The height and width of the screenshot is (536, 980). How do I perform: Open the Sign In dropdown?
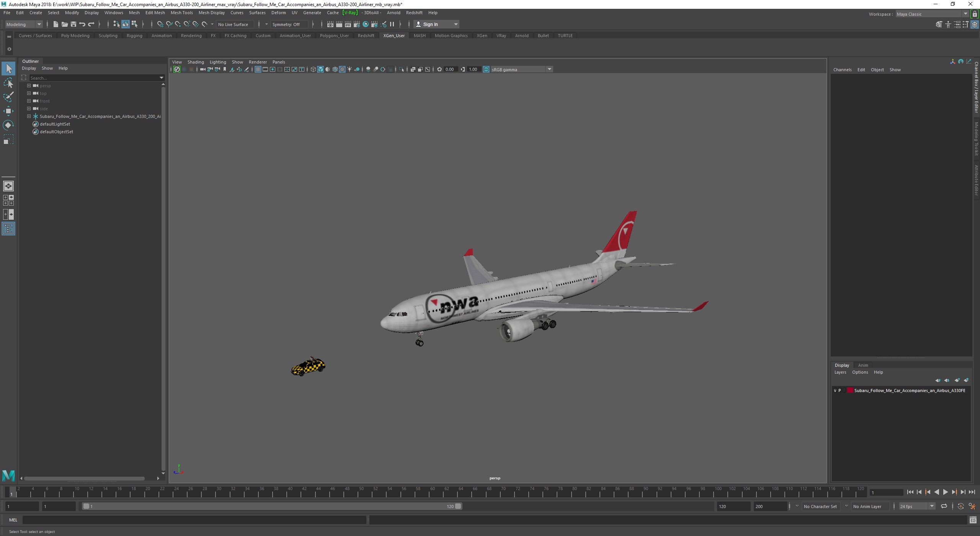click(x=437, y=24)
